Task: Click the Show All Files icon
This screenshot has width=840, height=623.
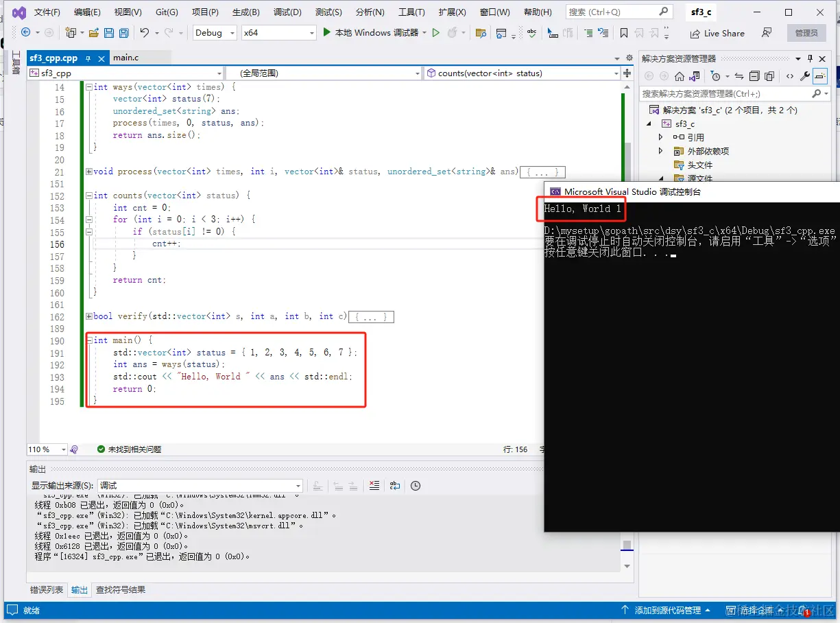Action: [769, 76]
